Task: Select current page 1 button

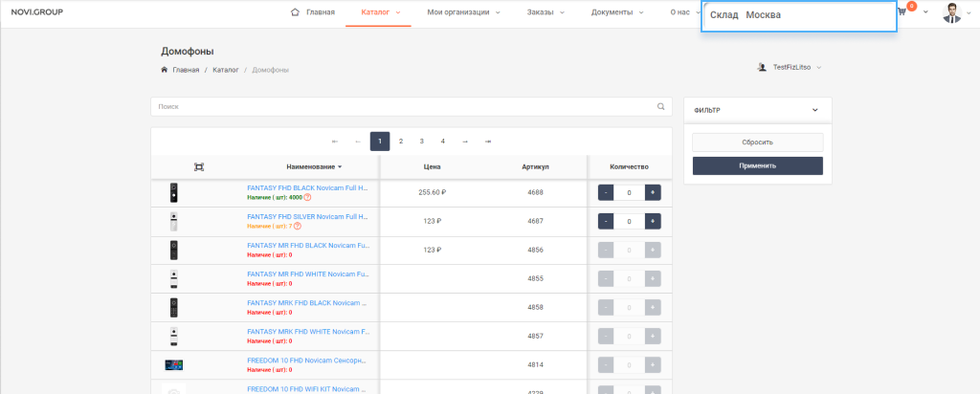Action: (380, 142)
